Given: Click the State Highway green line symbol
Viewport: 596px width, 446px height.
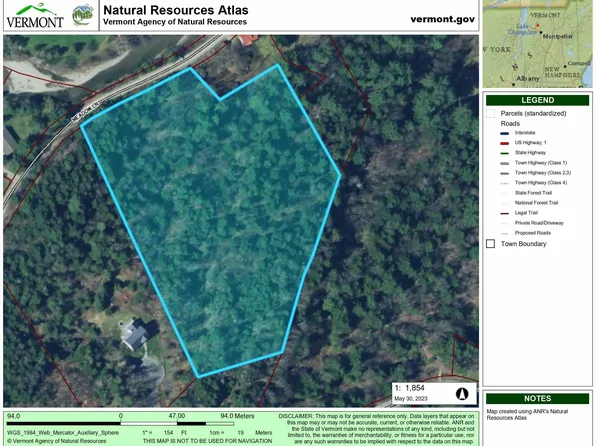Looking at the screenshot, I should [504, 153].
